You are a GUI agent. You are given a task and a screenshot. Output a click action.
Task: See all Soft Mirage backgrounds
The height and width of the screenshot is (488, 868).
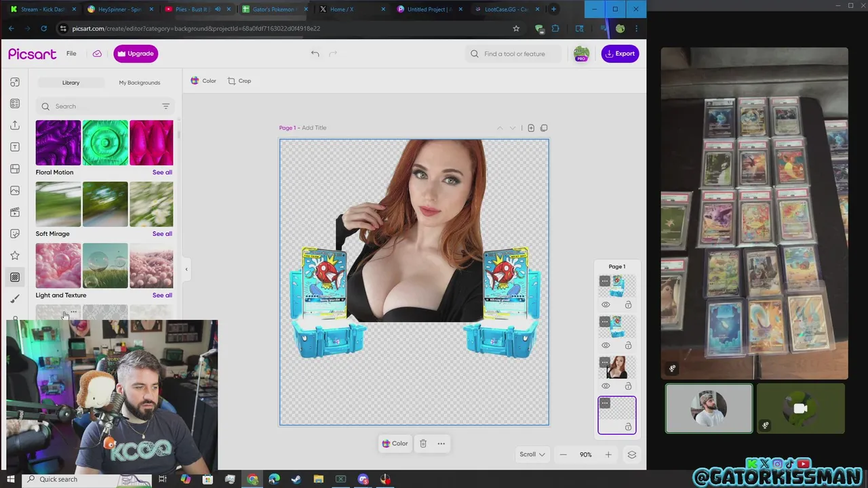162,234
